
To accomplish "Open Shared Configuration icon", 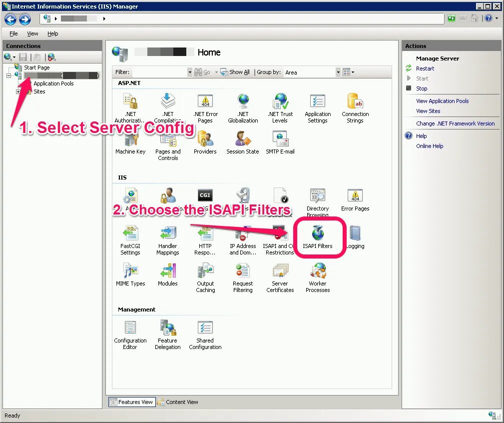I will (x=205, y=335).
